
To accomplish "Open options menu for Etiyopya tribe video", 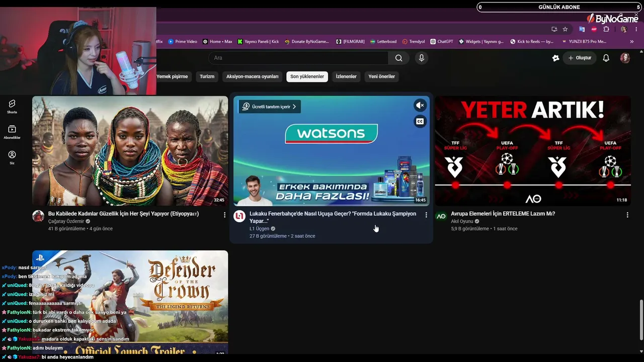I will (x=224, y=215).
